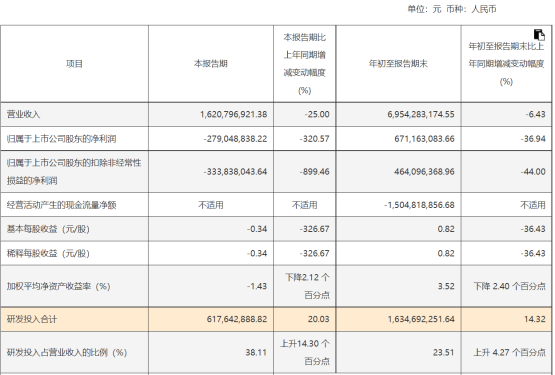The image size is (555, 375).
Task: Click the 研发投入占营业收入的比例 label
Action: pos(67,352)
